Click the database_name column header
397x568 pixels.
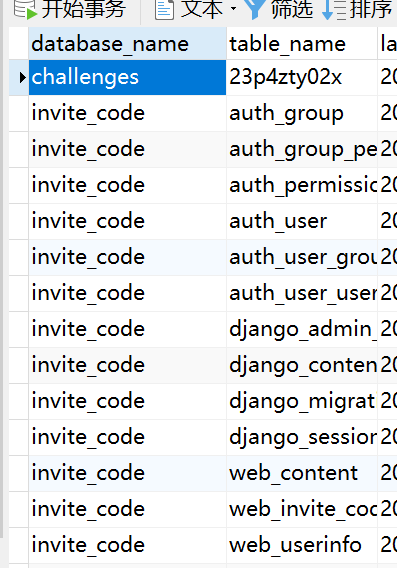pyautogui.click(x=127, y=43)
